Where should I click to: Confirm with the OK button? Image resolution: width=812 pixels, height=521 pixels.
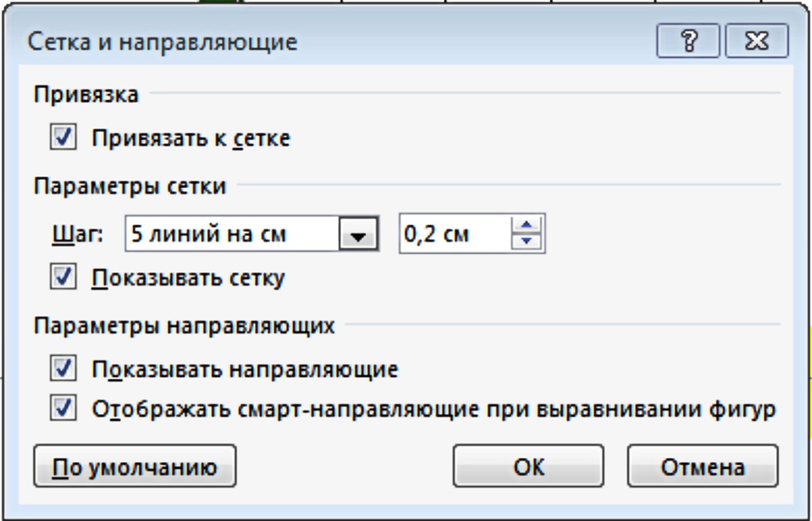point(528,466)
